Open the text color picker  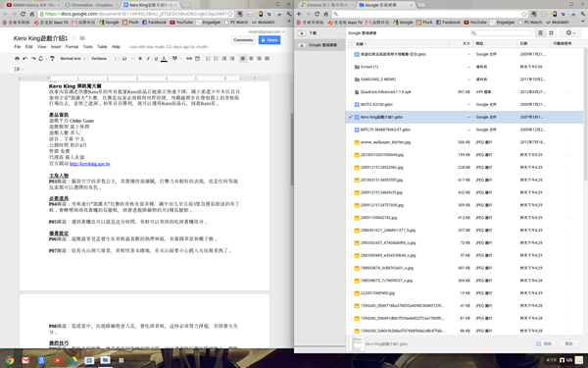coord(164,59)
